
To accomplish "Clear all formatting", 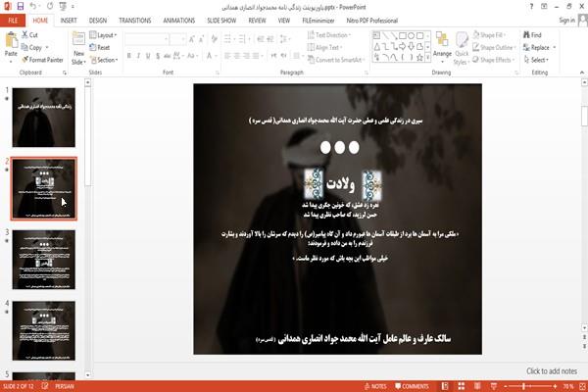I will (x=214, y=38).
